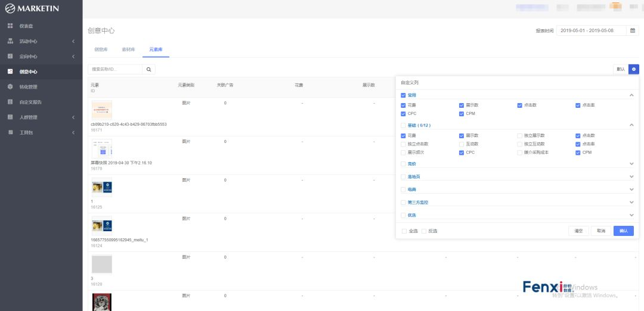644x311 pixels.
Task: Click the 展示数 table column header
Action: coord(369,85)
